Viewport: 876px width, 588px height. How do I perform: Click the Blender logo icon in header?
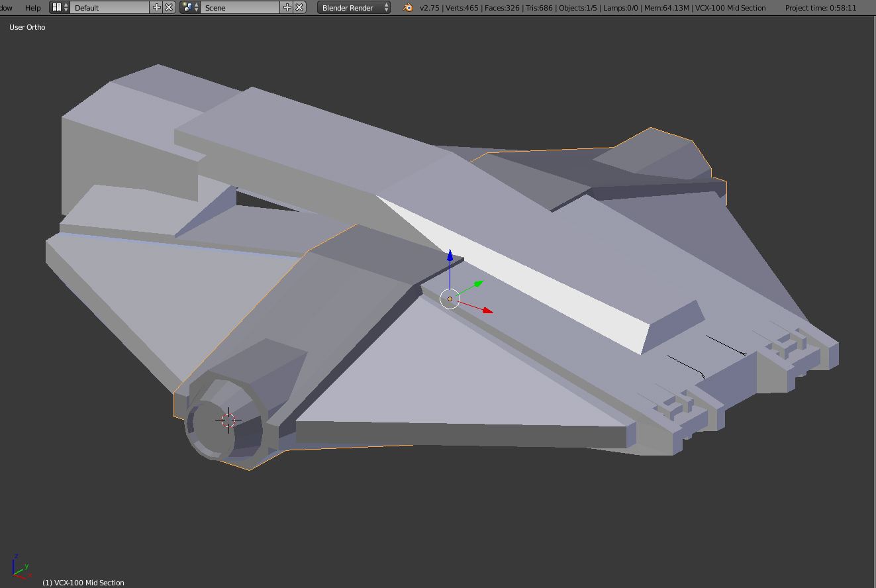tap(408, 8)
